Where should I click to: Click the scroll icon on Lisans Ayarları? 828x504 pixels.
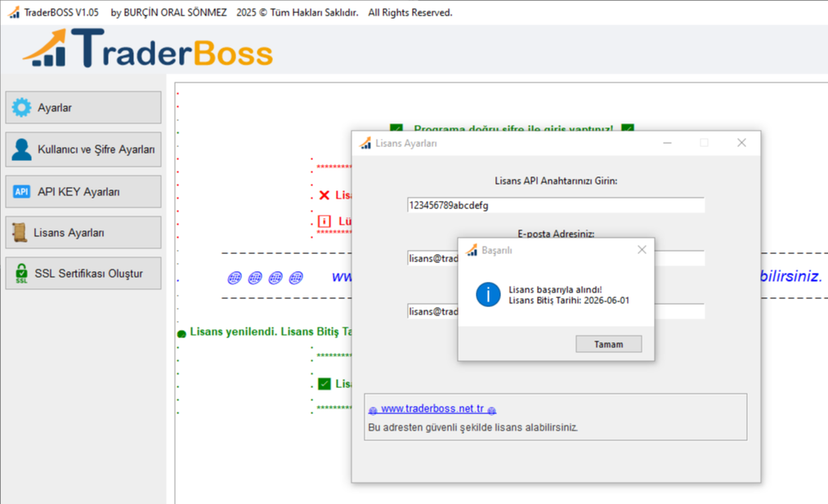pos(20,233)
